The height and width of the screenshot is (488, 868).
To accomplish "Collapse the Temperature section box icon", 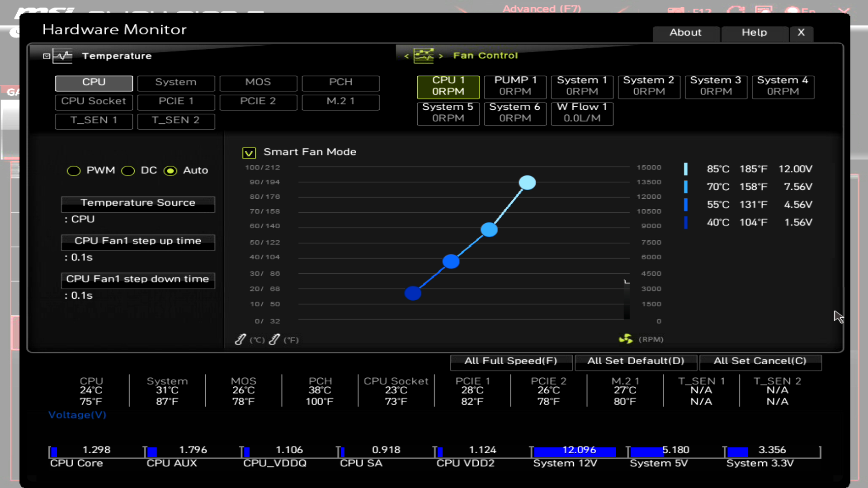I will [46, 56].
